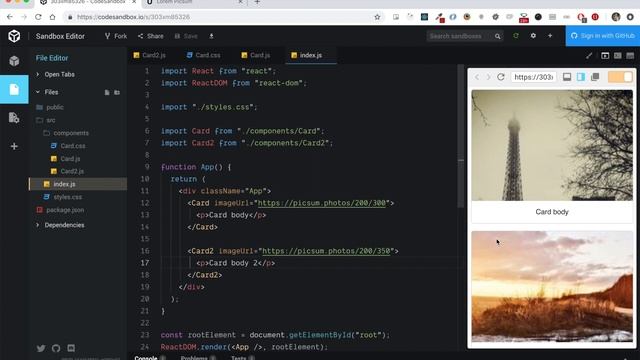
Task: Switch to editor-only view icon
Action: pos(605,56)
